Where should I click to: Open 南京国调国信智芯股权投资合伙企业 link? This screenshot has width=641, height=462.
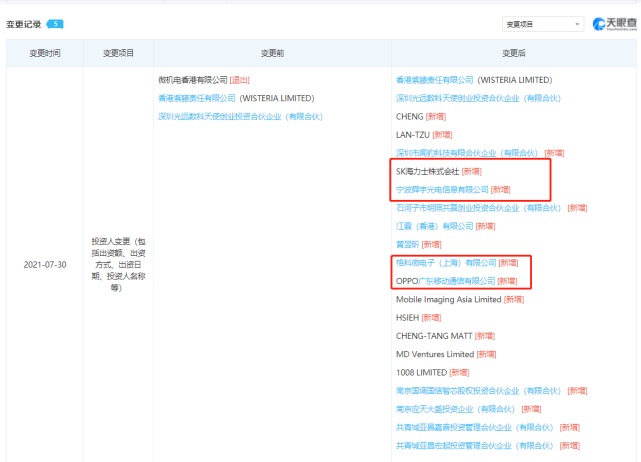tap(478, 391)
